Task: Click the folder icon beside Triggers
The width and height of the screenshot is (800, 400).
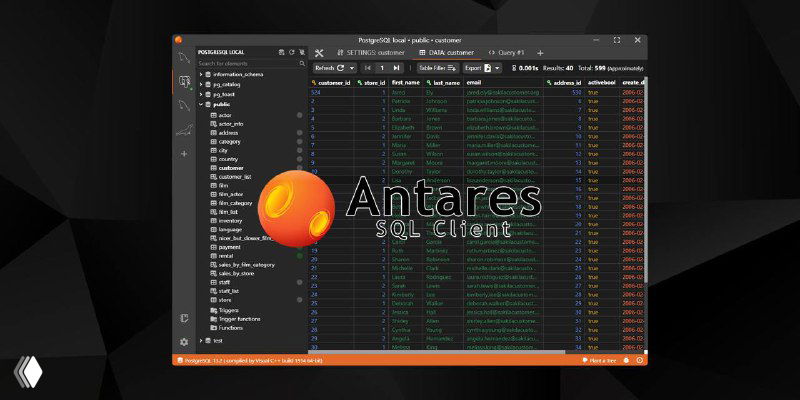Action: [214, 310]
